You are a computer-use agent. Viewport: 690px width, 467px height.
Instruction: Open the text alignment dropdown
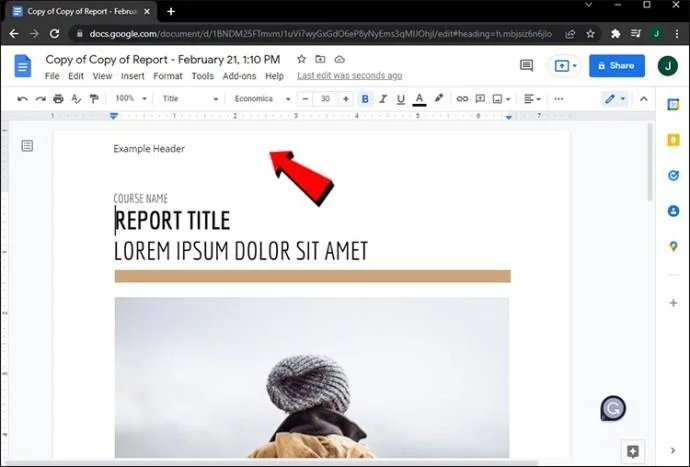[532, 99]
